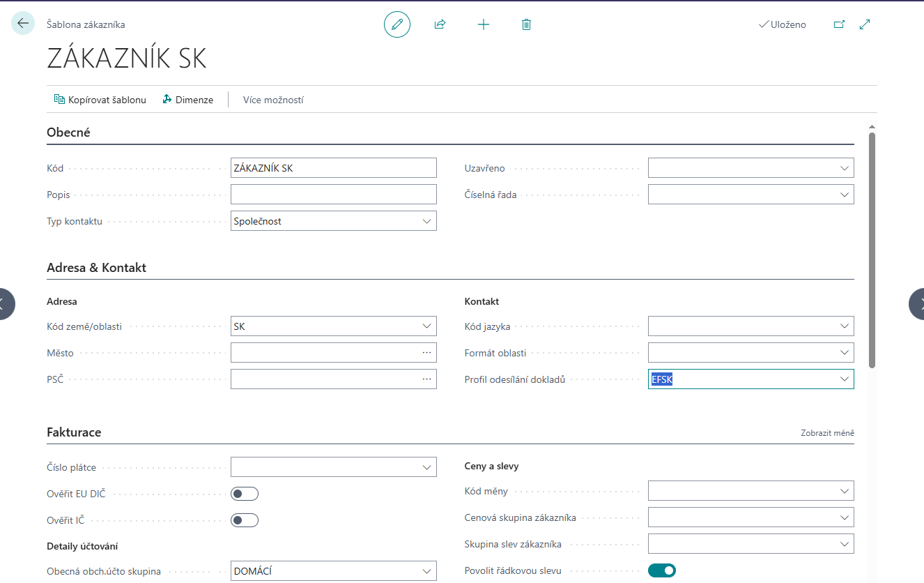This screenshot has height=583, width=924.
Task: Collapse the Obecné section header
Action: pyautogui.click(x=68, y=132)
